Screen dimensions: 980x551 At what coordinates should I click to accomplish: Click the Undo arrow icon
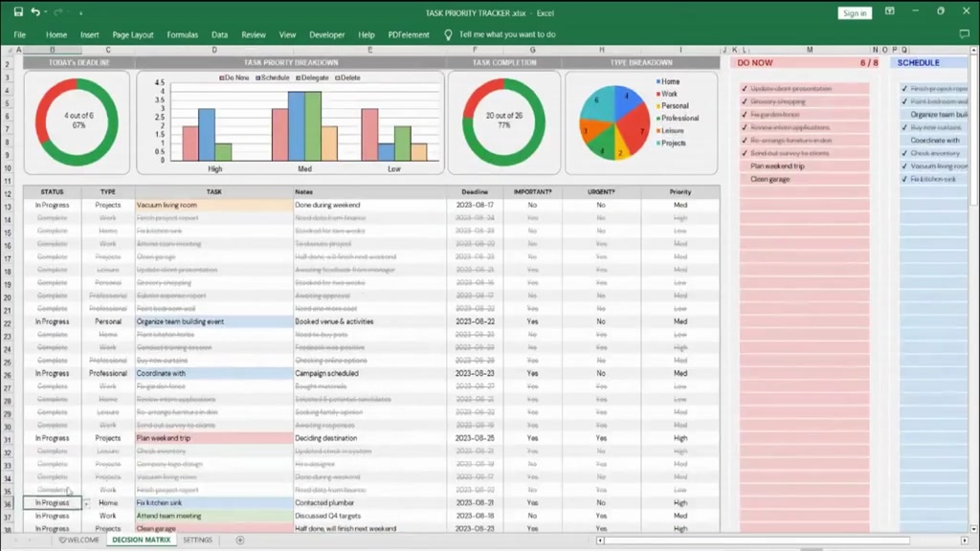(35, 11)
